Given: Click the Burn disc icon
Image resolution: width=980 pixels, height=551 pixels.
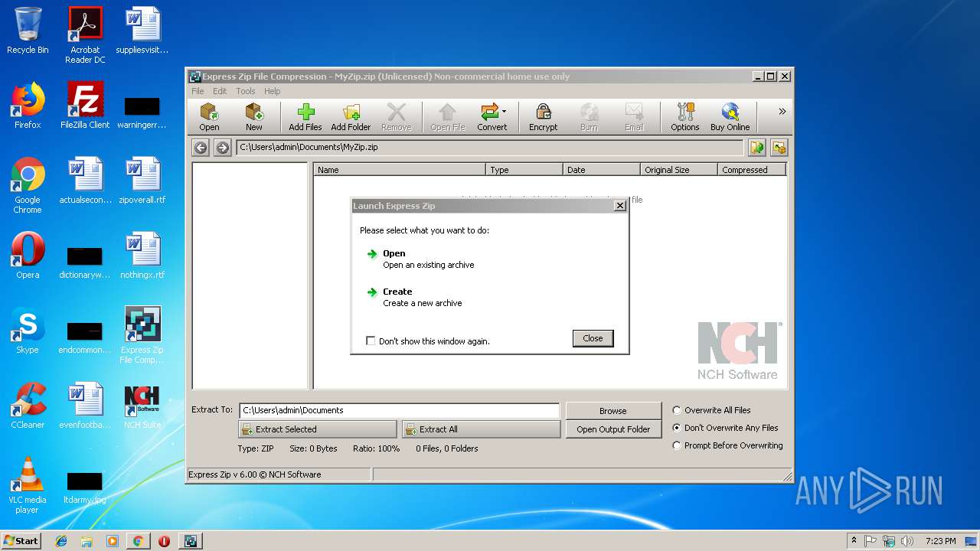Looking at the screenshot, I should (x=589, y=117).
